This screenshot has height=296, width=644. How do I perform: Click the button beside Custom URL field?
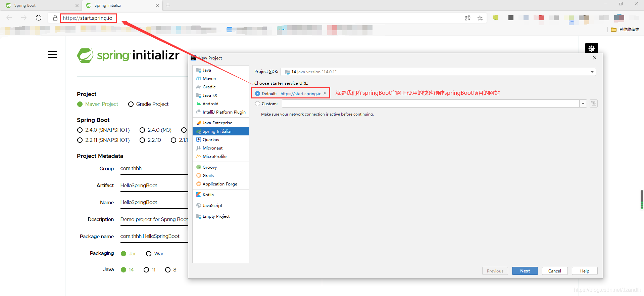[594, 103]
